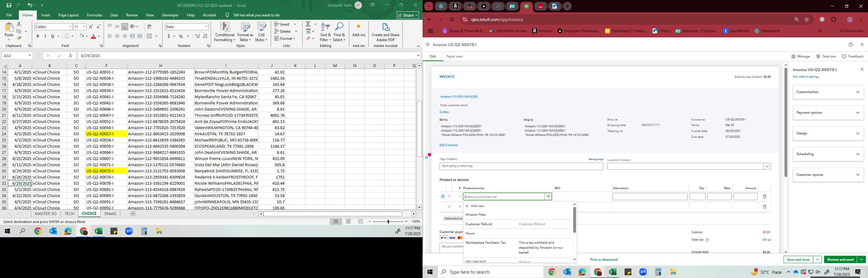
Task: Click the Undo arrow in Excel title bar
Action: (30, 5)
